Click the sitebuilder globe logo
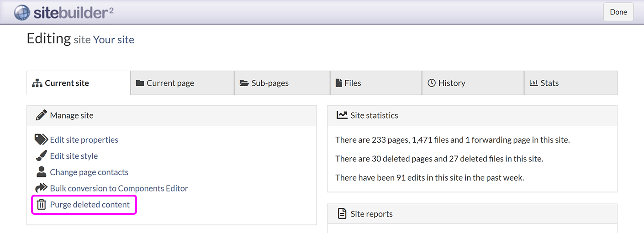 tap(22, 12)
